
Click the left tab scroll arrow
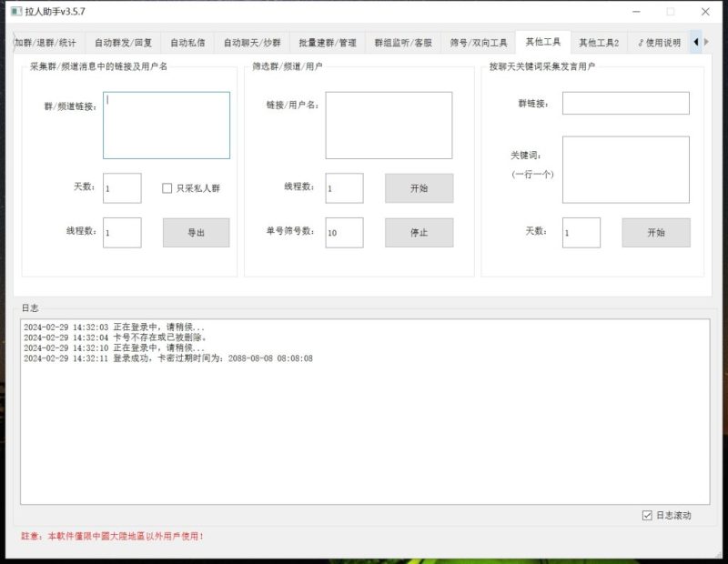(x=697, y=42)
